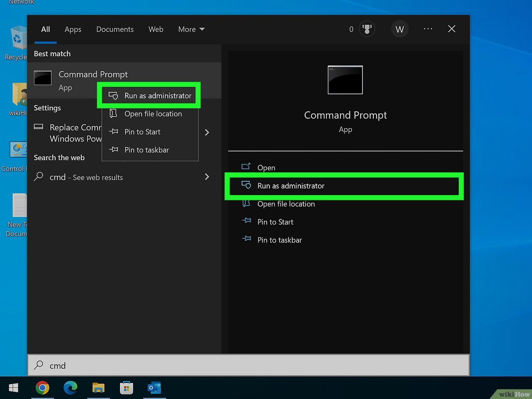Open the rewards trophy icon
This screenshot has width=532, height=399.
(x=367, y=29)
